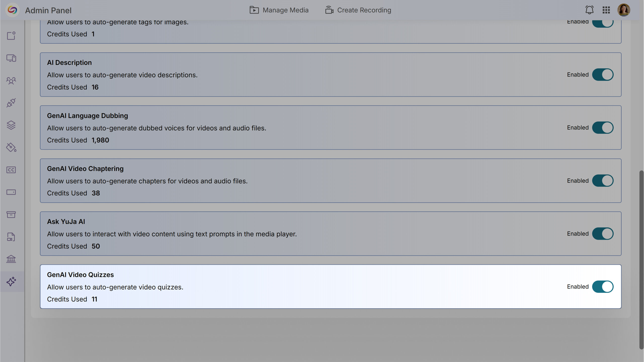The width and height of the screenshot is (644, 362).
Task: Open the user profile avatar
Action: pyautogui.click(x=624, y=10)
